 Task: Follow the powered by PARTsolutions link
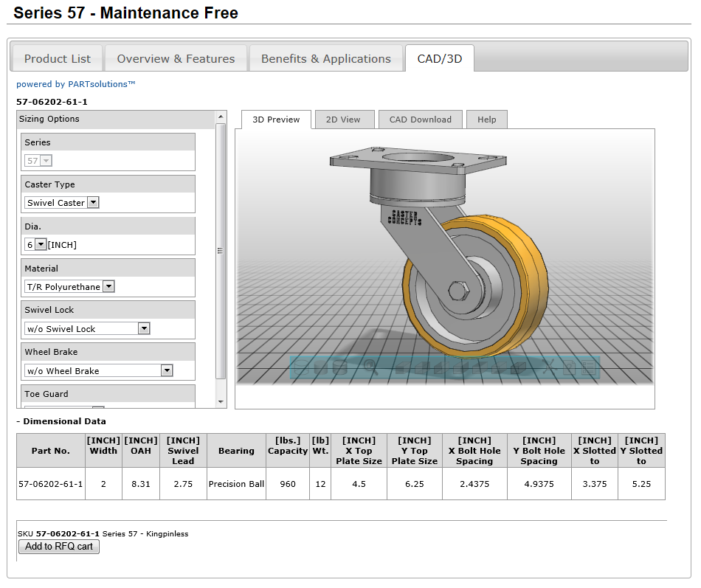[75, 84]
